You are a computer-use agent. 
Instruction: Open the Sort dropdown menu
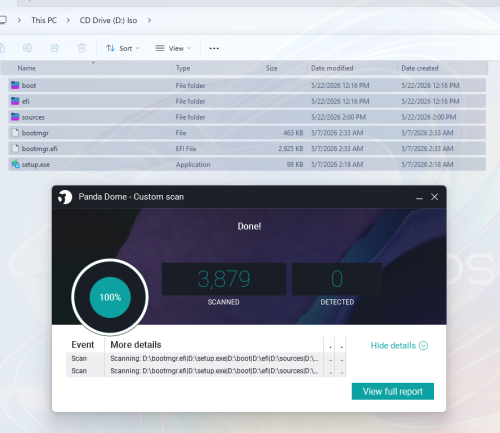(123, 48)
